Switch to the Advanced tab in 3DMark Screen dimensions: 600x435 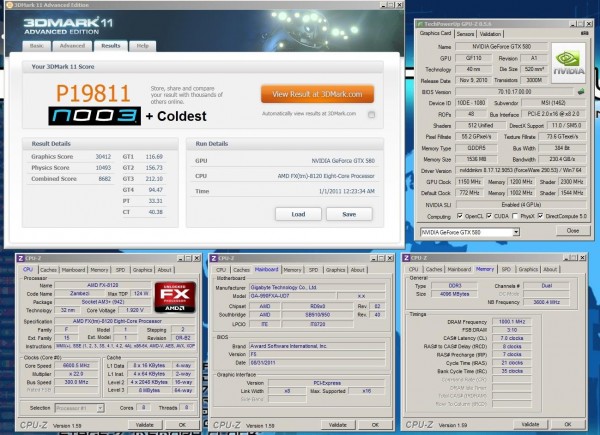tap(72, 46)
